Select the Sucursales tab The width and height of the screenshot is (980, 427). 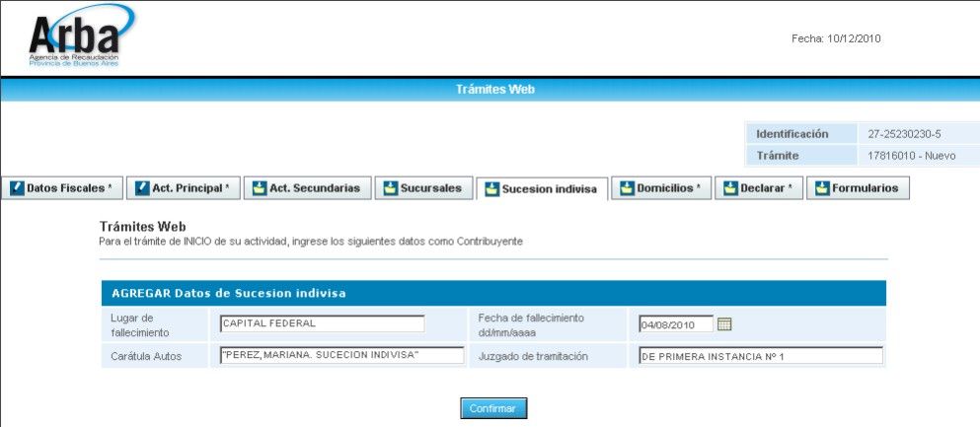point(423,188)
